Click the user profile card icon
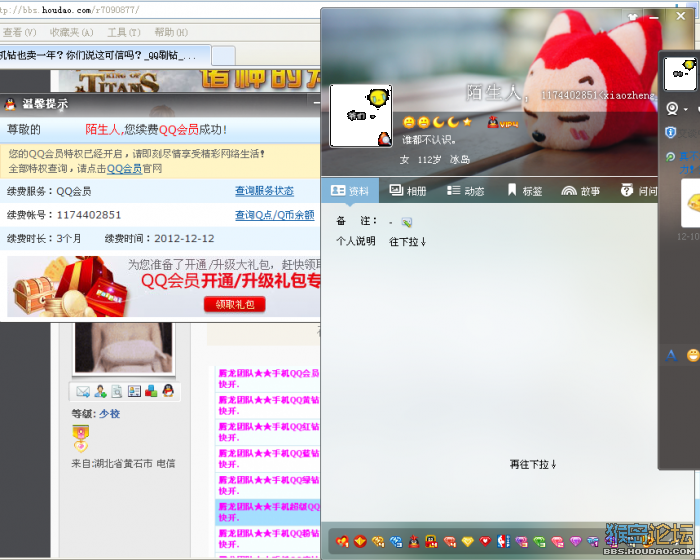Viewport: 700px width, 560px height. (x=134, y=392)
